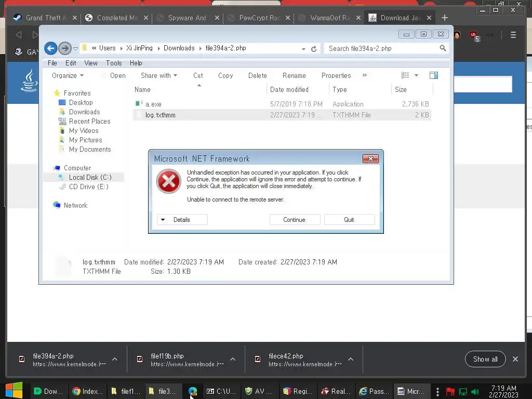The height and width of the screenshot is (399, 532).
Task: Toggle the preview pane icon
Action: 434,75
